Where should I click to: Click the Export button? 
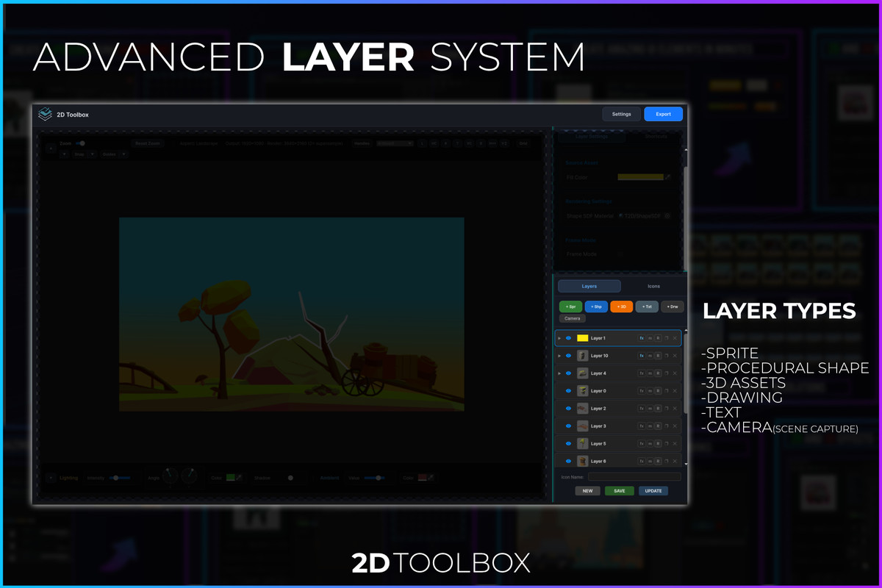pyautogui.click(x=664, y=114)
